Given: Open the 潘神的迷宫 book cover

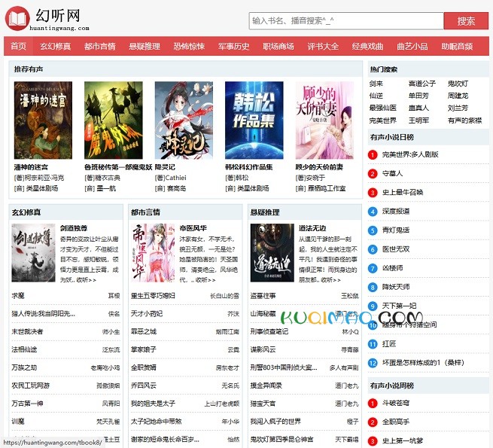Looking at the screenshot, I should [x=43, y=120].
